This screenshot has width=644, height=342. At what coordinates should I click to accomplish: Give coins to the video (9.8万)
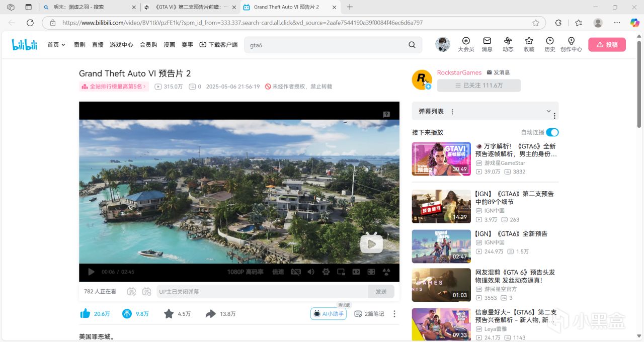135,314
